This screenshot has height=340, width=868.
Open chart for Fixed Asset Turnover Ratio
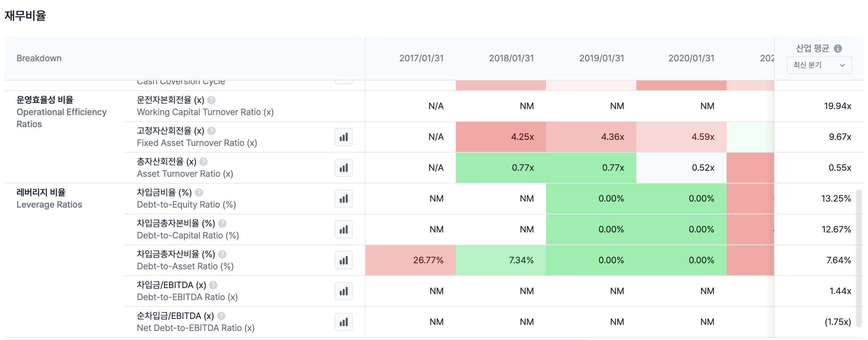[343, 137]
